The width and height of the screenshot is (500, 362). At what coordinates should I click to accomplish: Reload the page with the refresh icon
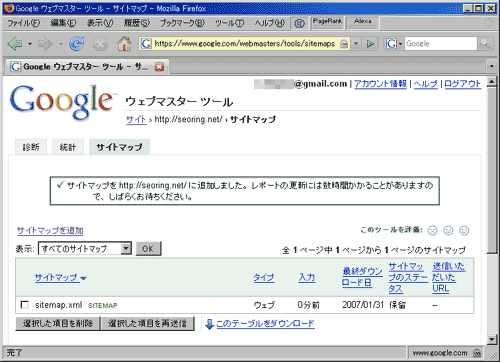76,44
